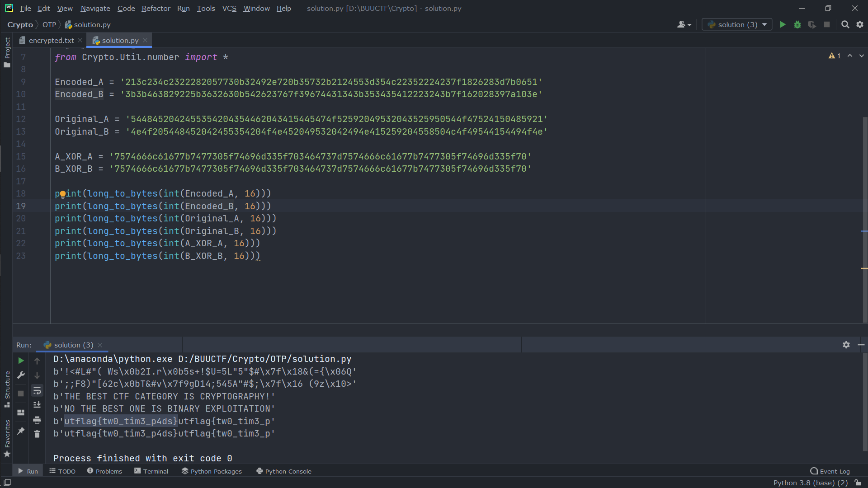Click the green Run button in top toolbar
The width and height of the screenshot is (868, 488).
pyautogui.click(x=783, y=24)
